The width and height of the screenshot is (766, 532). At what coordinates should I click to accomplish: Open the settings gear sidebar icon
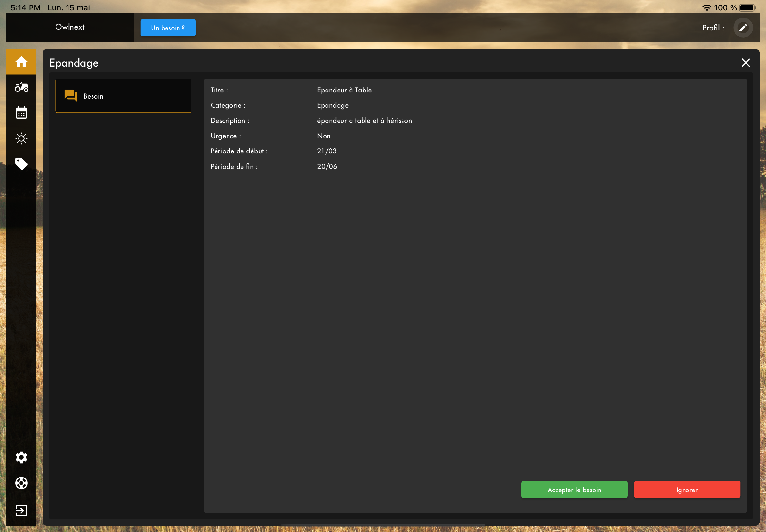click(21, 457)
